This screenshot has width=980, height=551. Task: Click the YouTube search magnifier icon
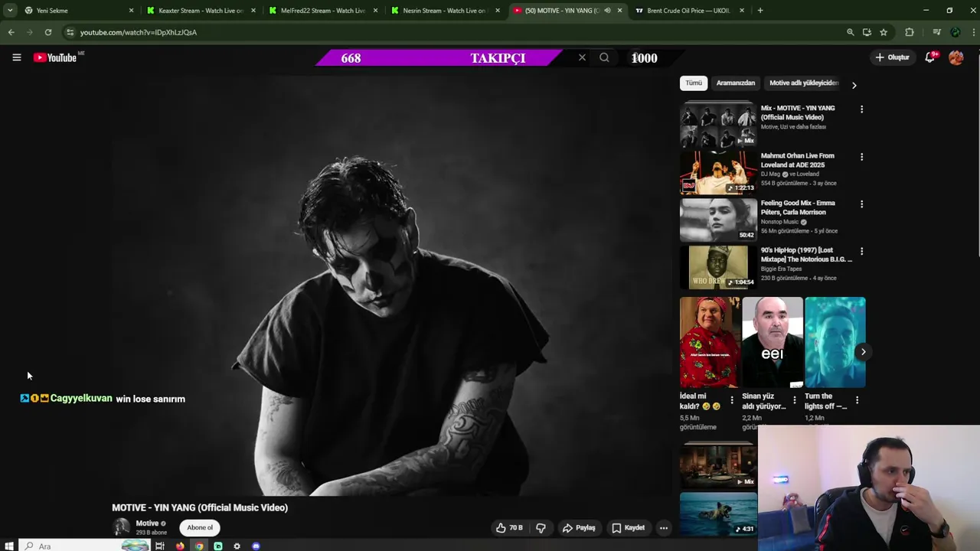pos(604,57)
